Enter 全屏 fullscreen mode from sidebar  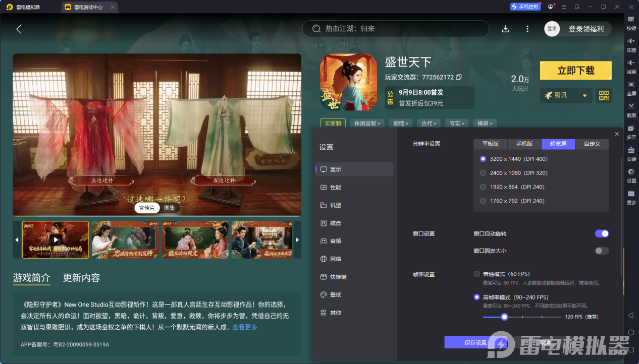click(x=631, y=84)
